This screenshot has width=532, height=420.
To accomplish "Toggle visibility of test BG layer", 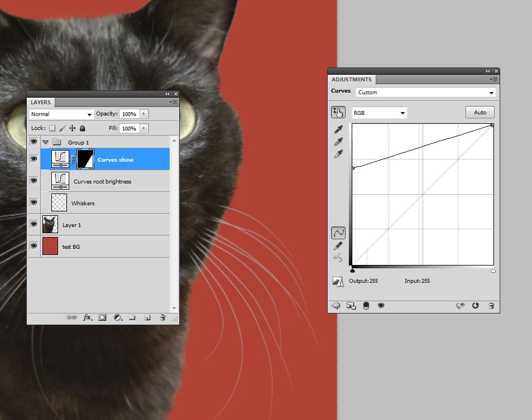I will coord(33,246).
